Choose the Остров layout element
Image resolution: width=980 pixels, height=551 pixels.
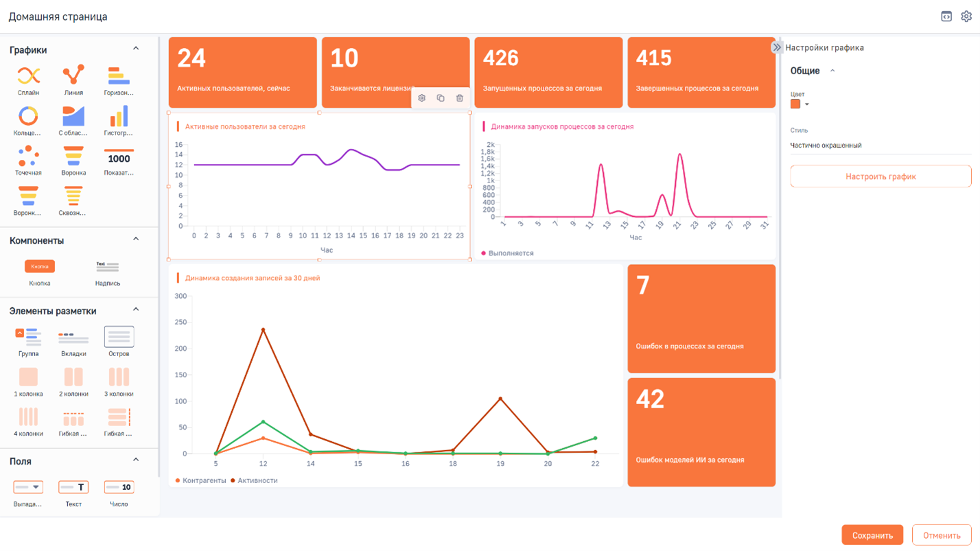tap(119, 342)
